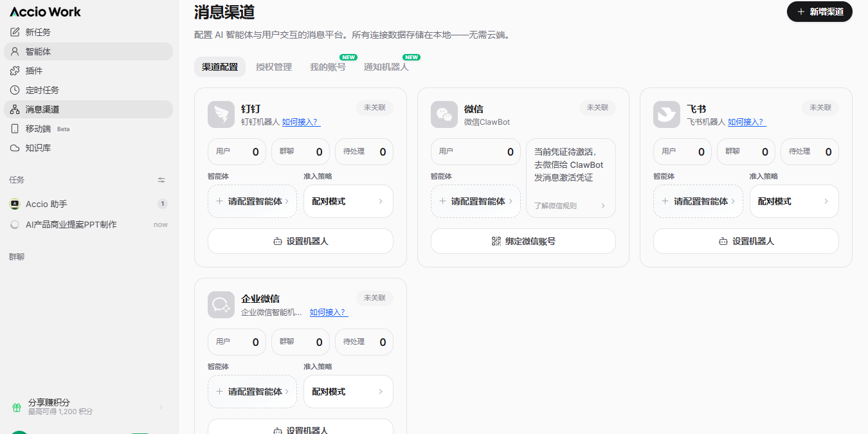Open AI产品商业提案PPT制作 task
Screen dimensions: 868x434
pyautogui.click(x=89, y=224)
